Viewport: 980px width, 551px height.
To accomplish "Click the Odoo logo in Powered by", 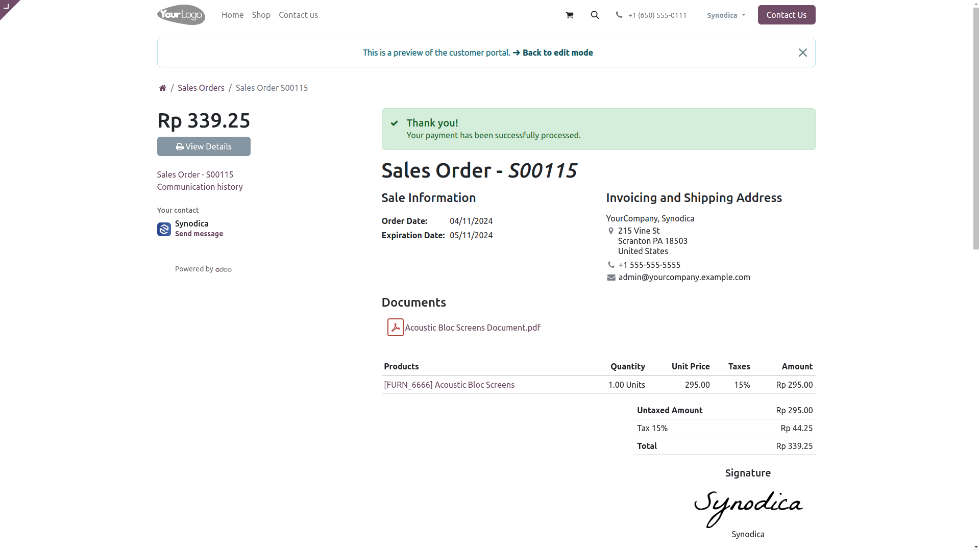I will coord(224,269).
